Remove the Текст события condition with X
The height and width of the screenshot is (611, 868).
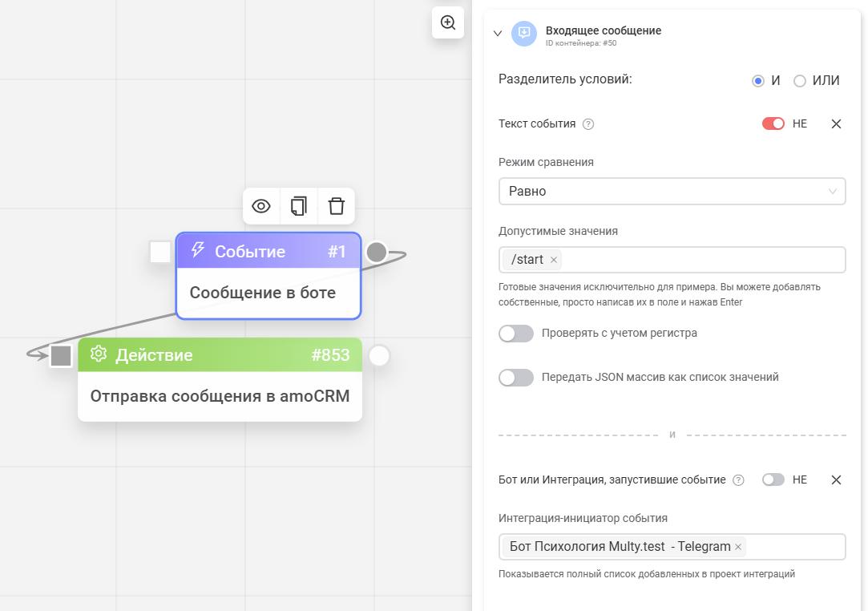coord(836,124)
